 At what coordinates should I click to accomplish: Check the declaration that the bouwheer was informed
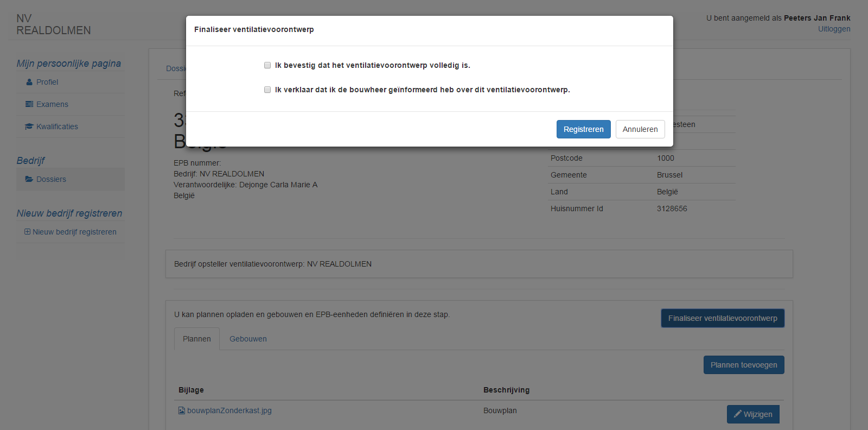click(267, 90)
